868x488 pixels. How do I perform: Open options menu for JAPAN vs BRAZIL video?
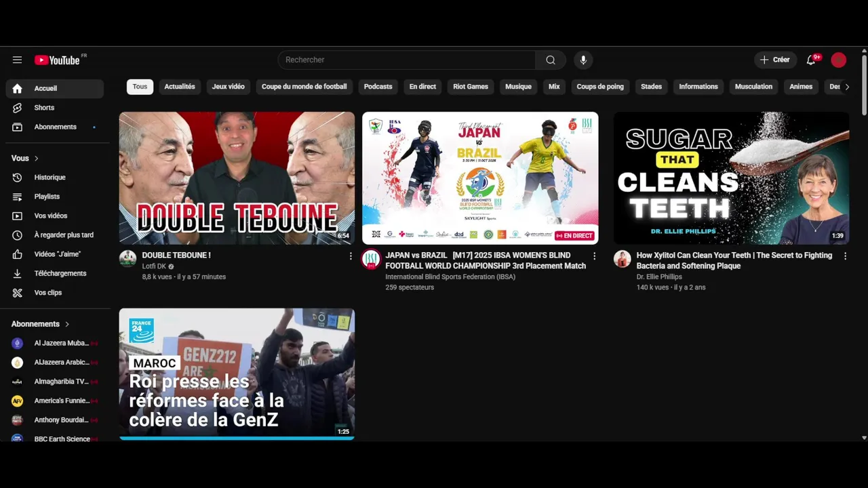coord(594,256)
